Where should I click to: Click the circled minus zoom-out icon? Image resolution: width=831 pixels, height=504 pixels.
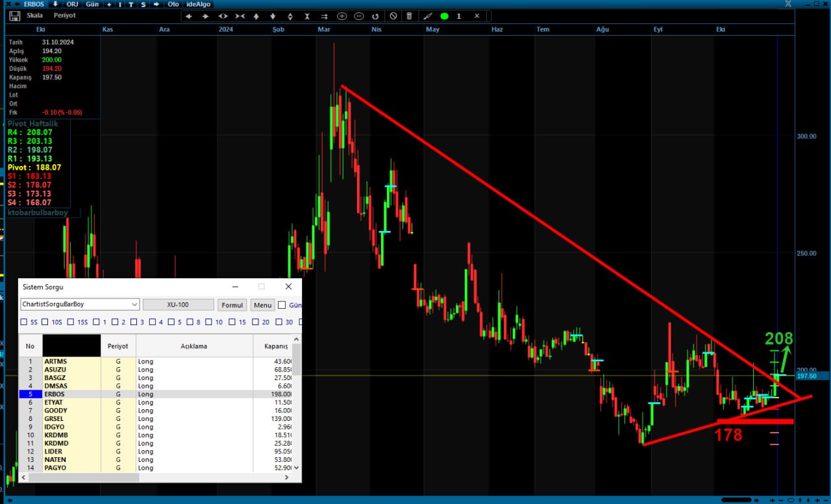point(359,16)
